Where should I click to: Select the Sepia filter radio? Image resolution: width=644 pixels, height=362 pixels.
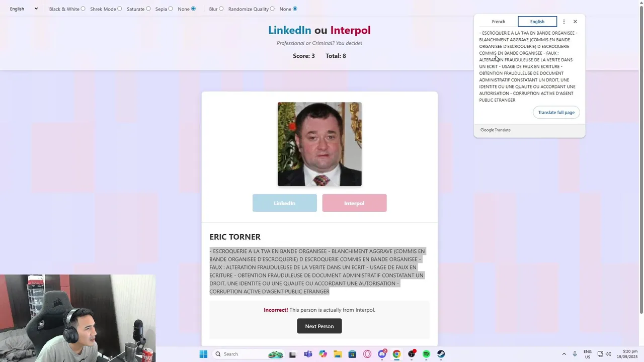(171, 9)
